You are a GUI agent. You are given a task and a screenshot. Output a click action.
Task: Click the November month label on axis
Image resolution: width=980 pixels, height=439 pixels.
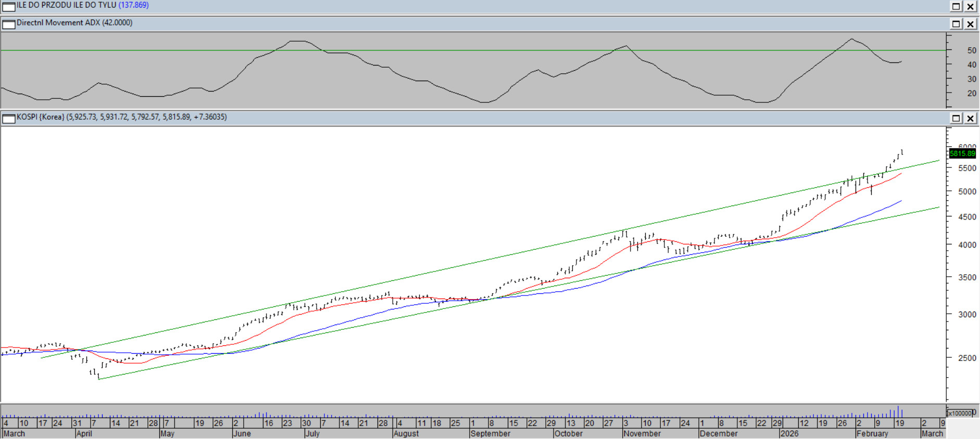pyautogui.click(x=642, y=434)
